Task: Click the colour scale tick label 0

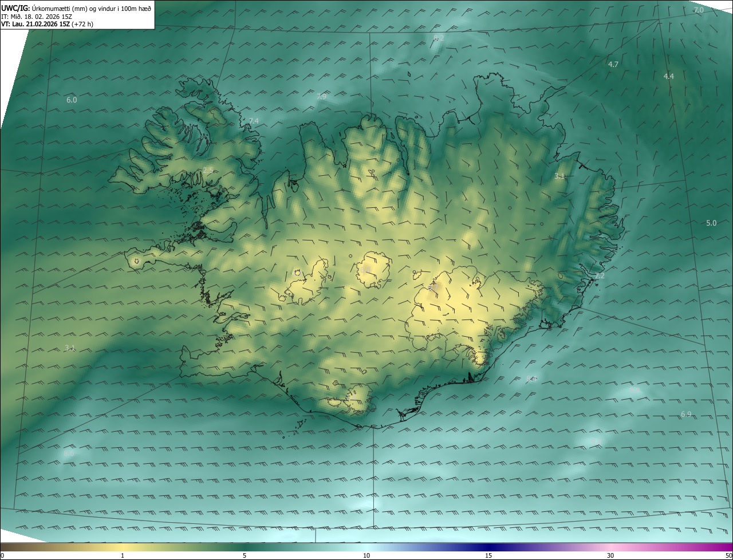Action: (2, 555)
